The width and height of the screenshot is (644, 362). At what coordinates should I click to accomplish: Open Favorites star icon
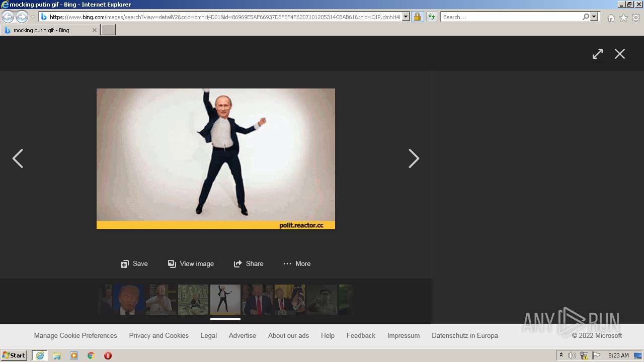coord(623,18)
